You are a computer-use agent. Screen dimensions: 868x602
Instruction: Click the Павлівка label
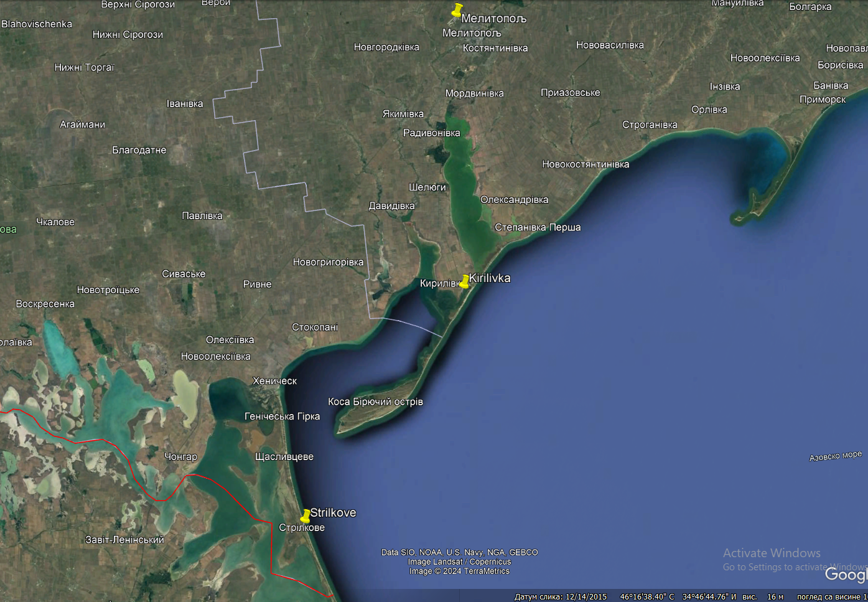coord(202,215)
